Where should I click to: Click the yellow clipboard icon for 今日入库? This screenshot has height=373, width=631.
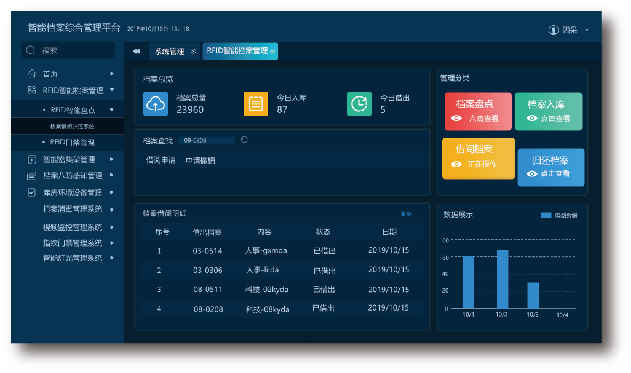pos(256,104)
